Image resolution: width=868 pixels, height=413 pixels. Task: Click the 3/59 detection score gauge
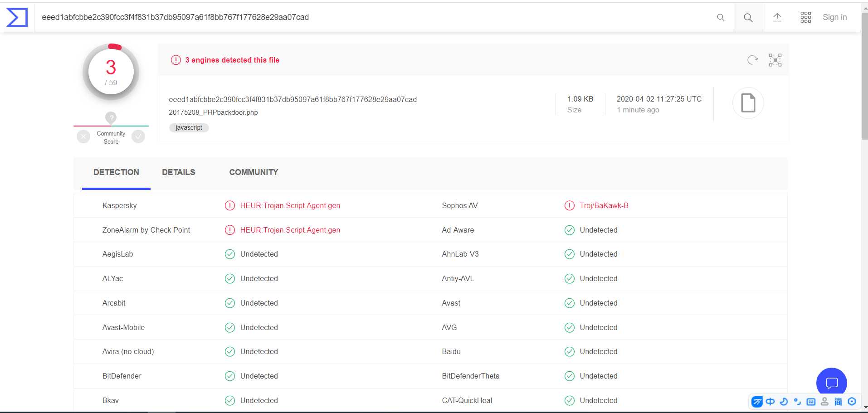[111, 72]
